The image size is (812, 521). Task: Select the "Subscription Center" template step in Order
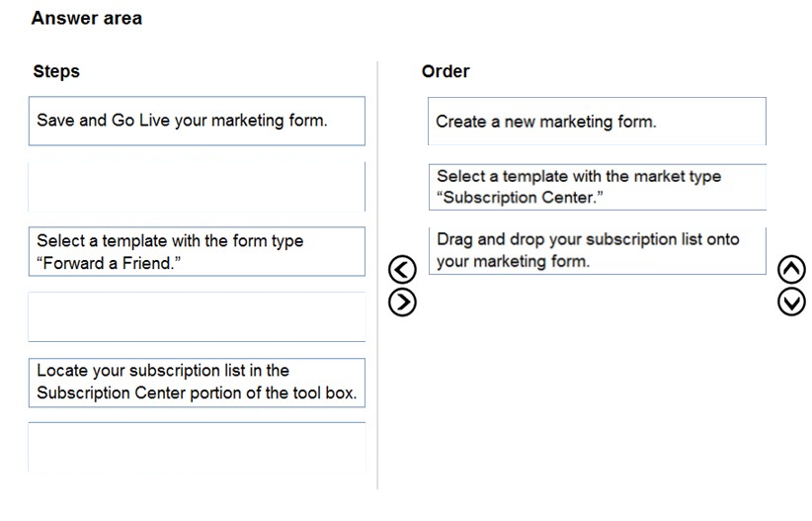click(x=597, y=187)
